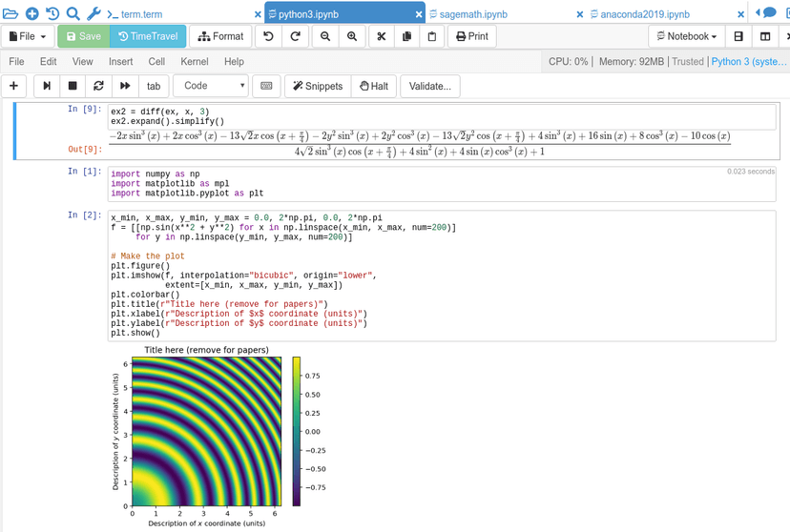Open the recent files history icon
This screenshot has height=532, width=790.
(52, 13)
